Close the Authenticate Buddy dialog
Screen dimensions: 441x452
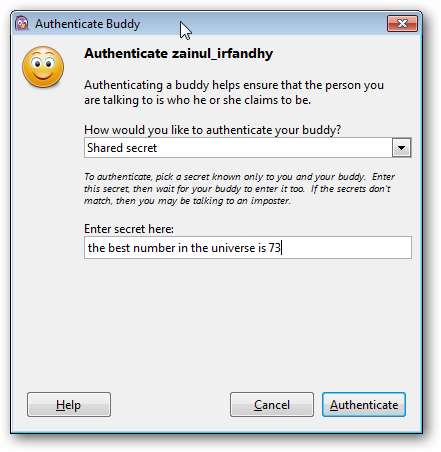[x=402, y=24]
